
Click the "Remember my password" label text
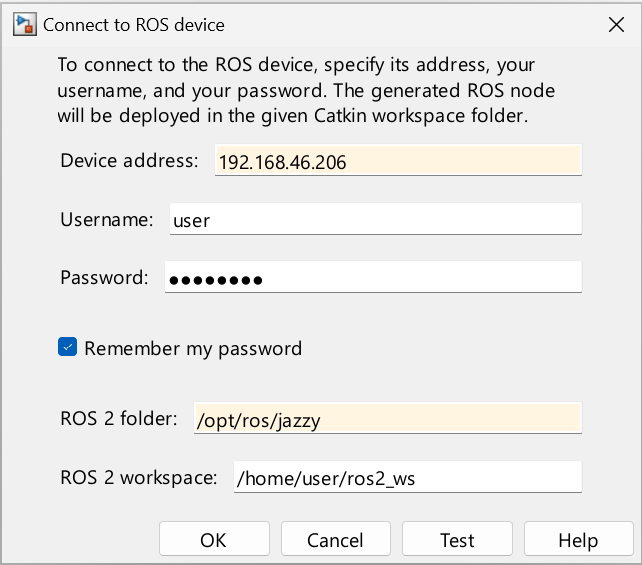(193, 349)
